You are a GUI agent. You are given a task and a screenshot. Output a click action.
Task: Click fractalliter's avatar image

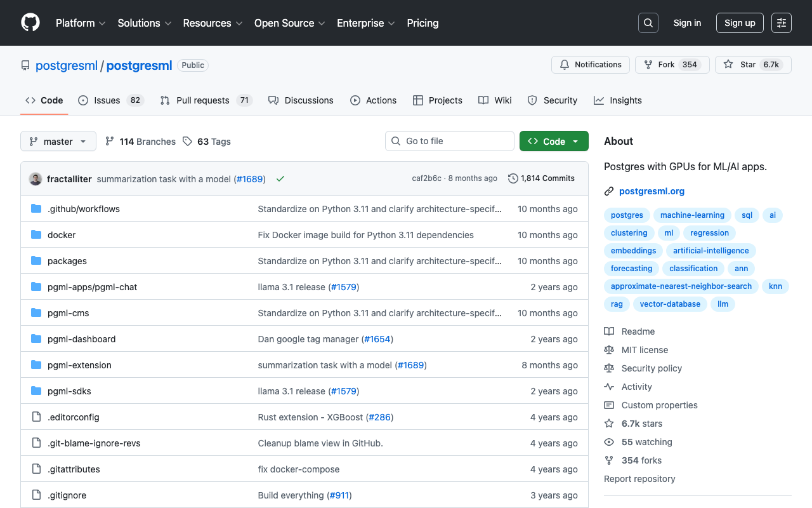36,179
